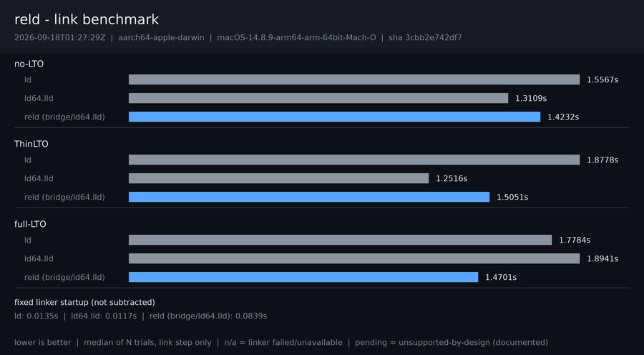Click the ld64.lld label under full-LTO

point(39,258)
